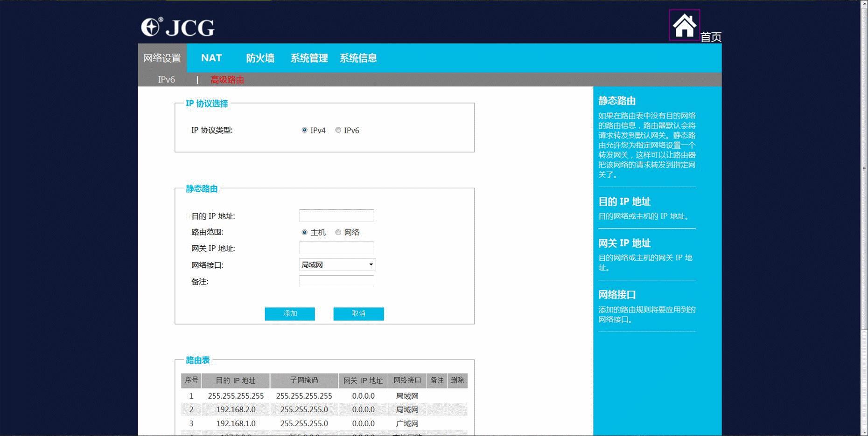Click the 网关 IP 地址 input field

(336, 248)
